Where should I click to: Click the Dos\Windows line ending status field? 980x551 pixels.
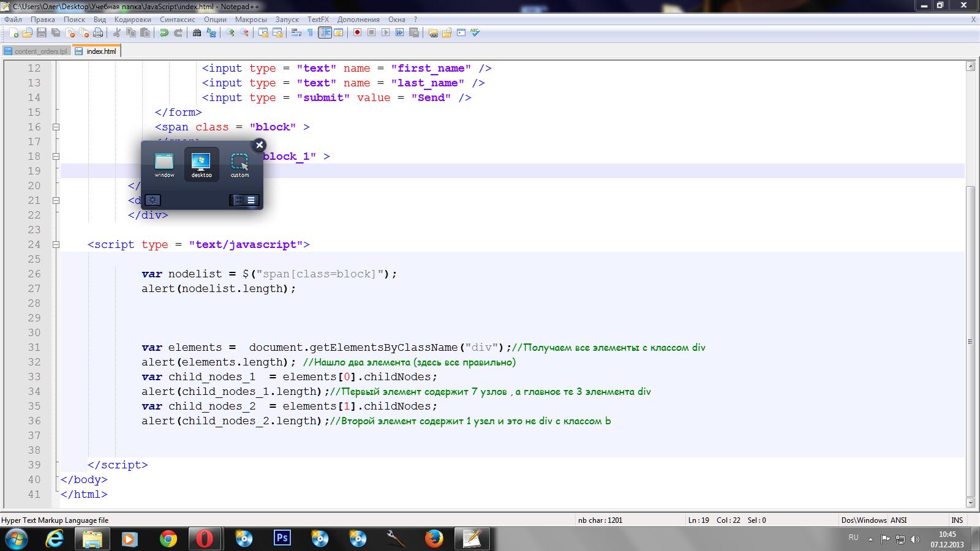(x=864, y=520)
